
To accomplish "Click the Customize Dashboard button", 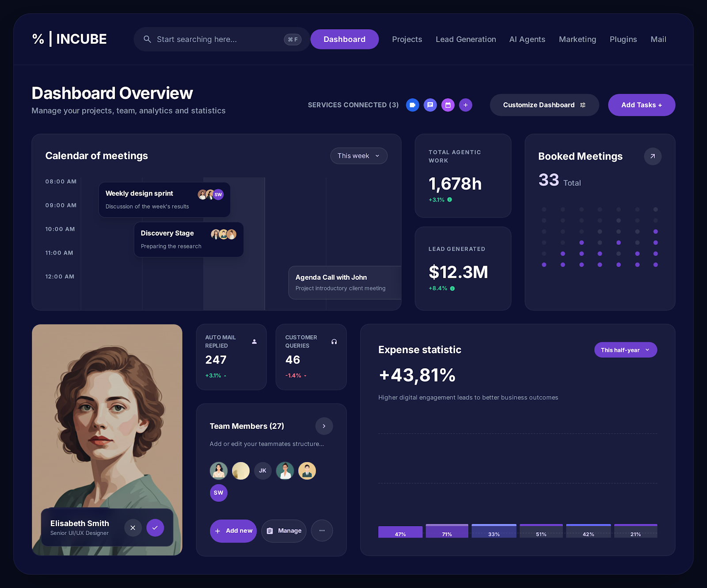I will tap(544, 105).
